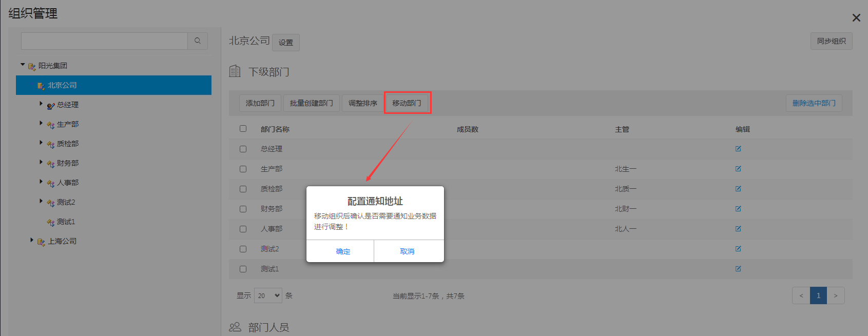Click the 人事部 department icon in tree
The image size is (868, 336).
[x=50, y=183]
